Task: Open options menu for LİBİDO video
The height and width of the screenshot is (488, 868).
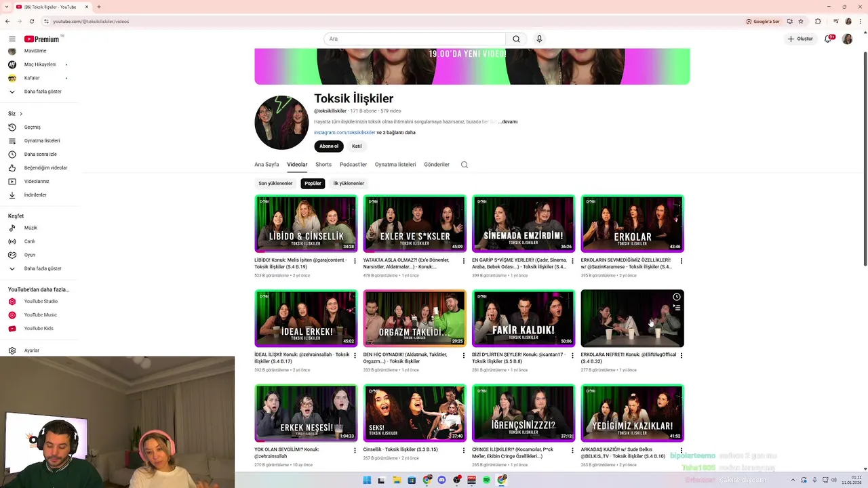Action: point(355,261)
